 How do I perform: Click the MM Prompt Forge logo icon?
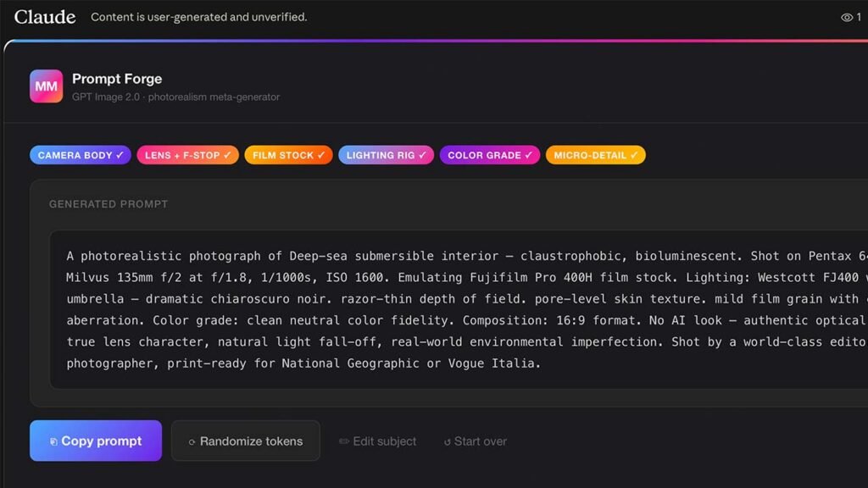pyautogui.click(x=46, y=86)
